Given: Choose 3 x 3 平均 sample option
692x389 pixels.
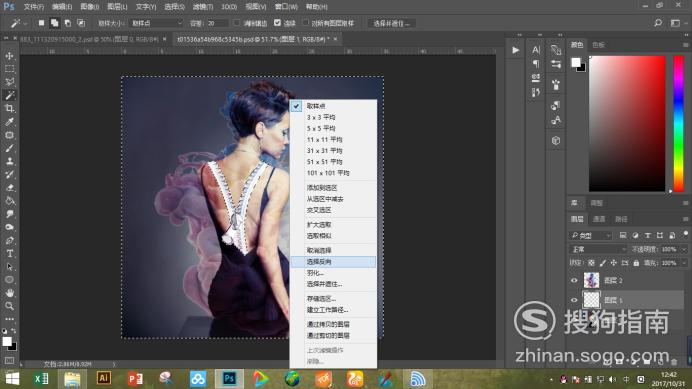Looking at the screenshot, I should coord(333,117).
